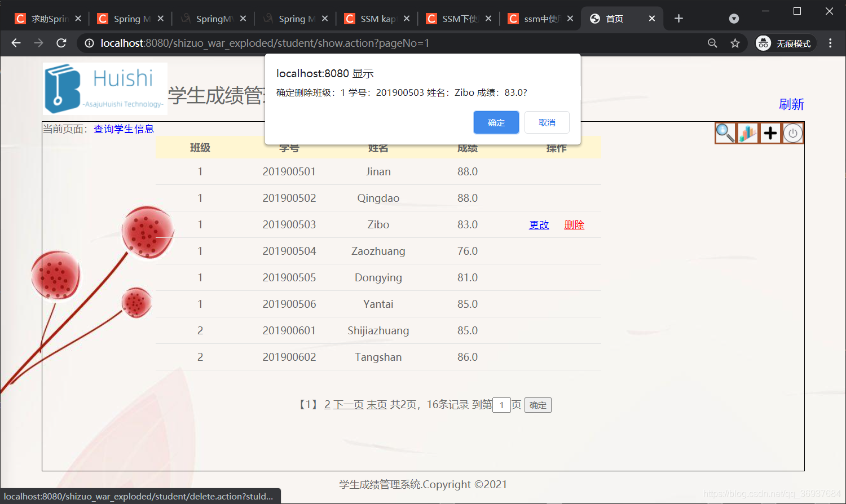Image resolution: width=846 pixels, height=504 pixels.
Task: Click the site info icon in address bar
Action: point(89,43)
